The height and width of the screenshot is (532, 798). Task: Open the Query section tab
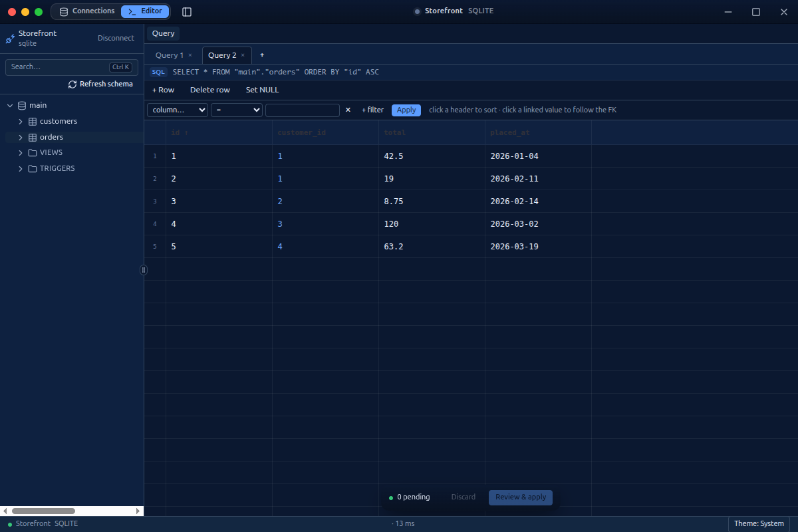click(164, 33)
